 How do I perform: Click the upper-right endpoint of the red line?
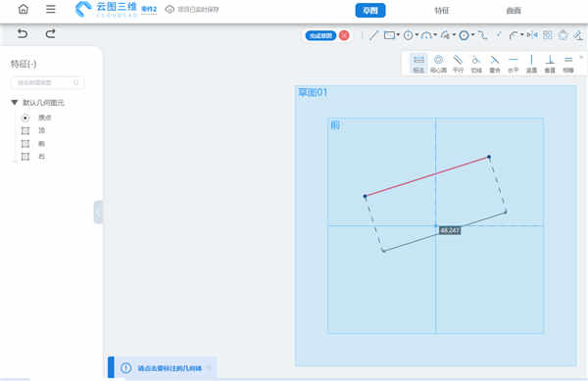tap(489, 157)
